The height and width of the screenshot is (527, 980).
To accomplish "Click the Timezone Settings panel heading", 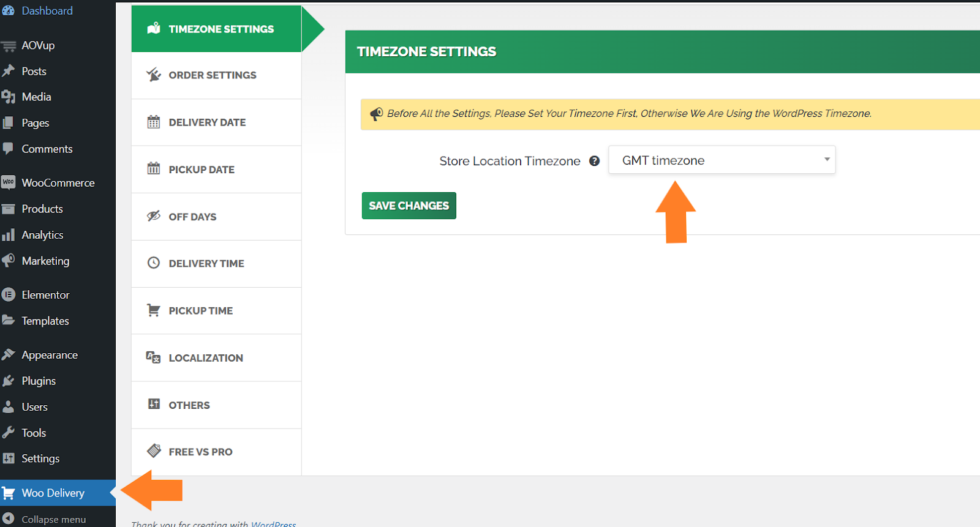I will tap(426, 51).
